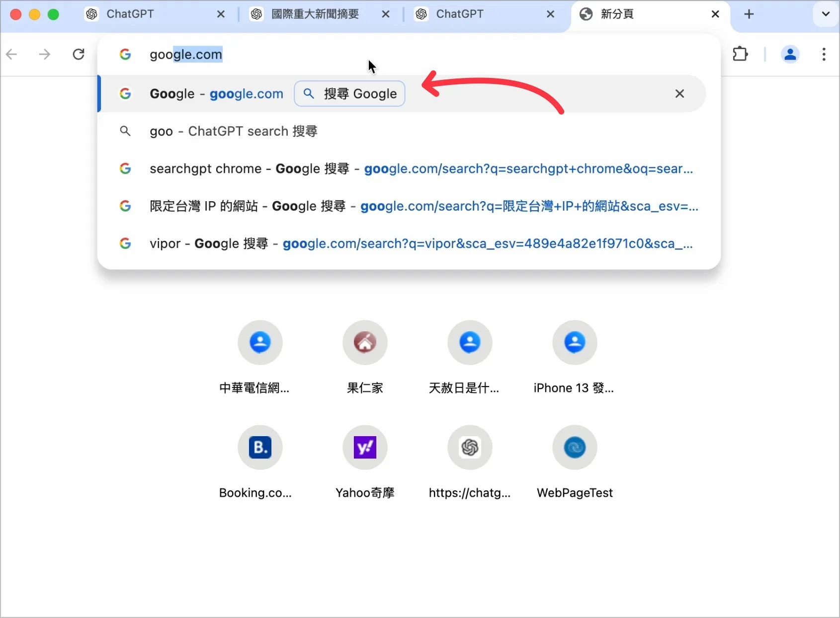
Task: Click the magnifier icon beside goo suggestion
Action: click(x=125, y=131)
